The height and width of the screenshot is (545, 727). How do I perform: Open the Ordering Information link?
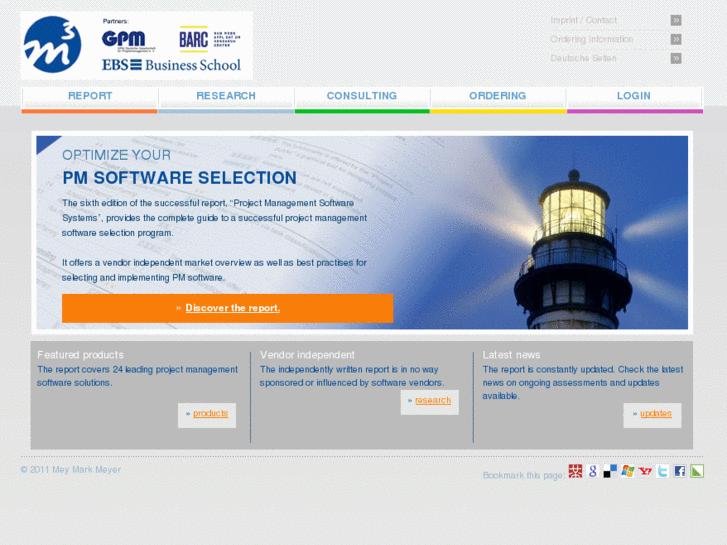click(592, 39)
